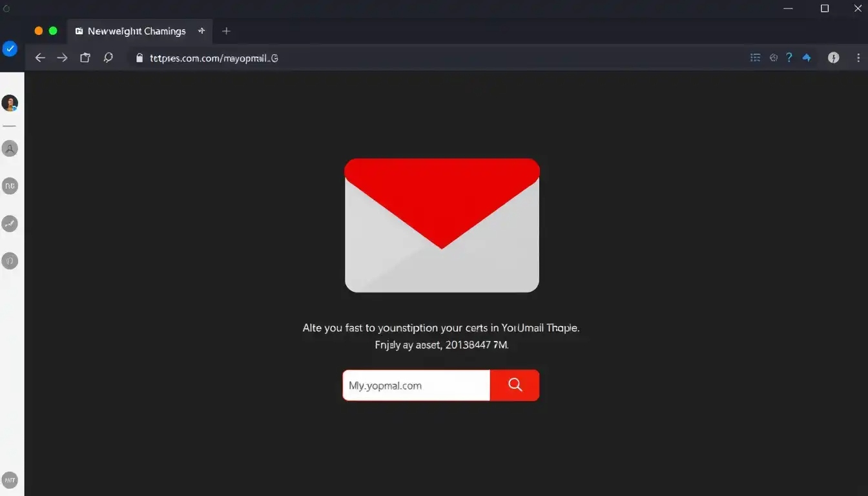Open the profile photo avatar in sidebar
Screen dimensions: 868x496
point(10,103)
